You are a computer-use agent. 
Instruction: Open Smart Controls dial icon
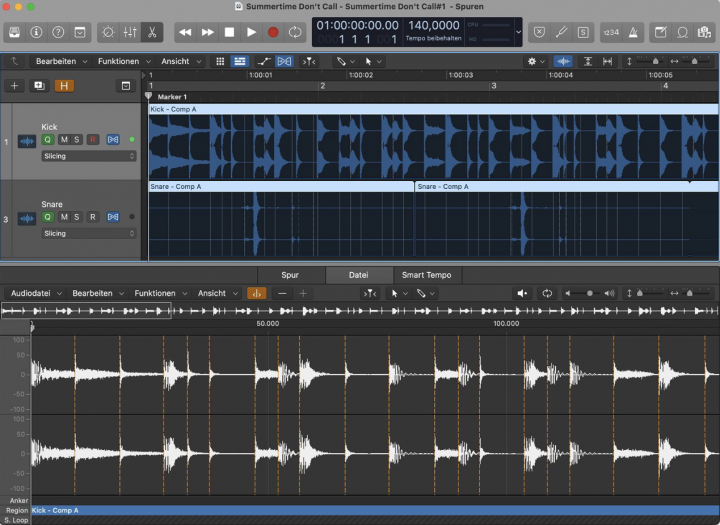point(108,32)
